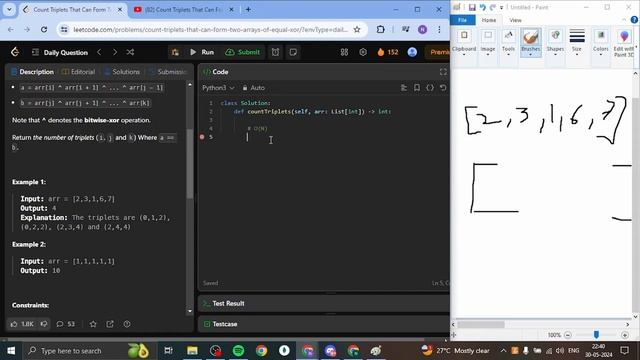Viewport: 640px width, 360px height.
Task: Open the LeetCode profile avatar
Action: (412, 52)
